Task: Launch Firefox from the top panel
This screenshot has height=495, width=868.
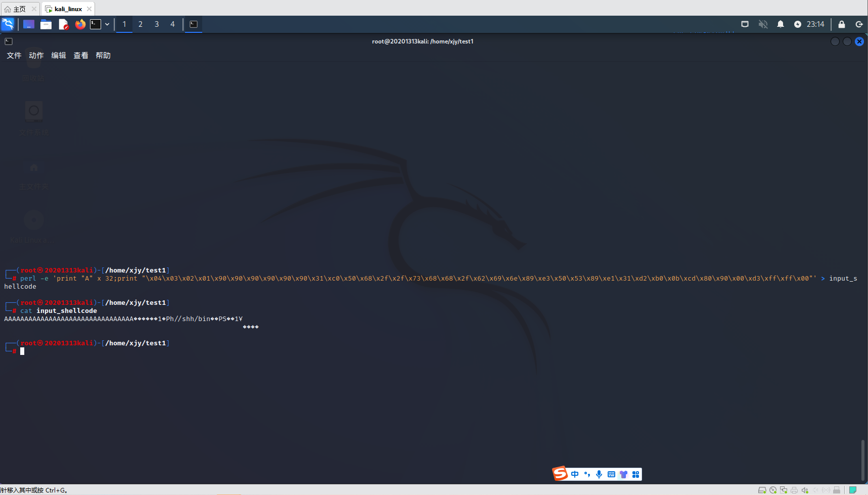Action: (80, 24)
